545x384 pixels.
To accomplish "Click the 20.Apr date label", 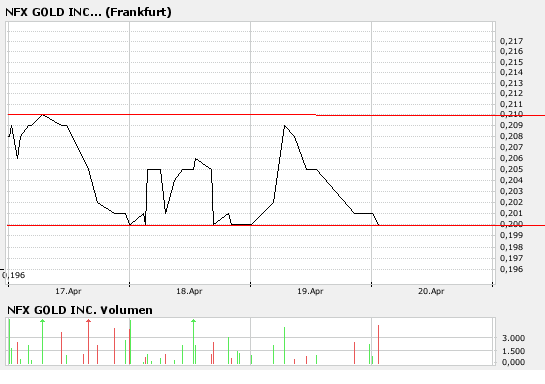I will (x=431, y=291).
